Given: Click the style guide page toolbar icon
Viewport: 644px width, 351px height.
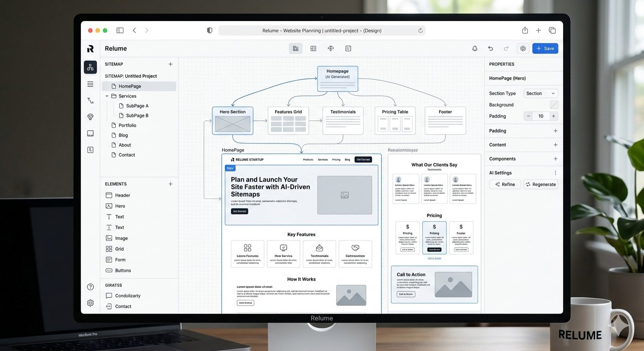Looking at the screenshot, I should [348, 48].
